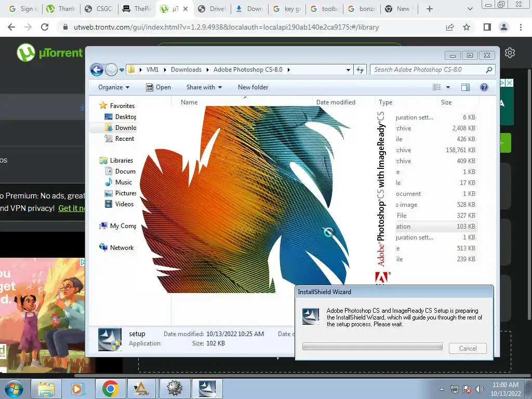Open Network in navigation pane
532x399 pixels.
(116, 248)
